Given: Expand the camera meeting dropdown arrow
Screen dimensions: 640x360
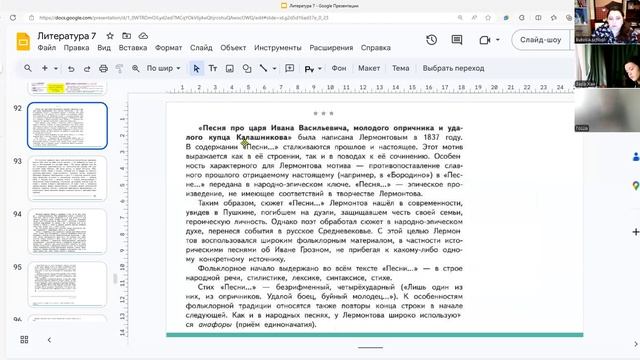Looking at the screenshot, I should pyautogui.click(x=498, y=40).
